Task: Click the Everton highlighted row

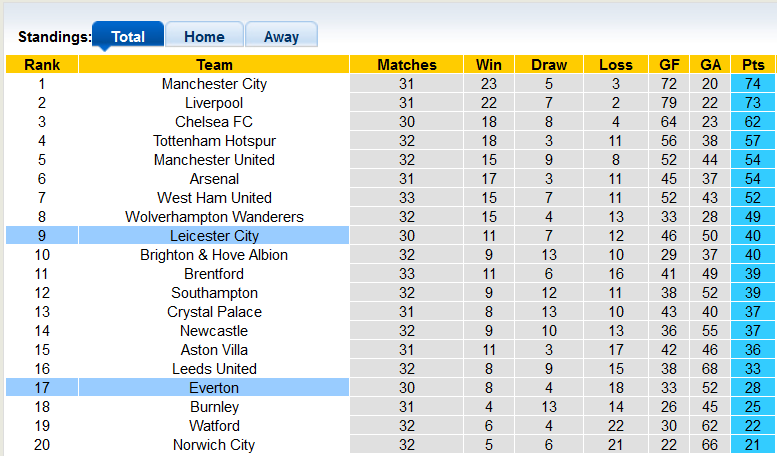Action: coord(214,388)
